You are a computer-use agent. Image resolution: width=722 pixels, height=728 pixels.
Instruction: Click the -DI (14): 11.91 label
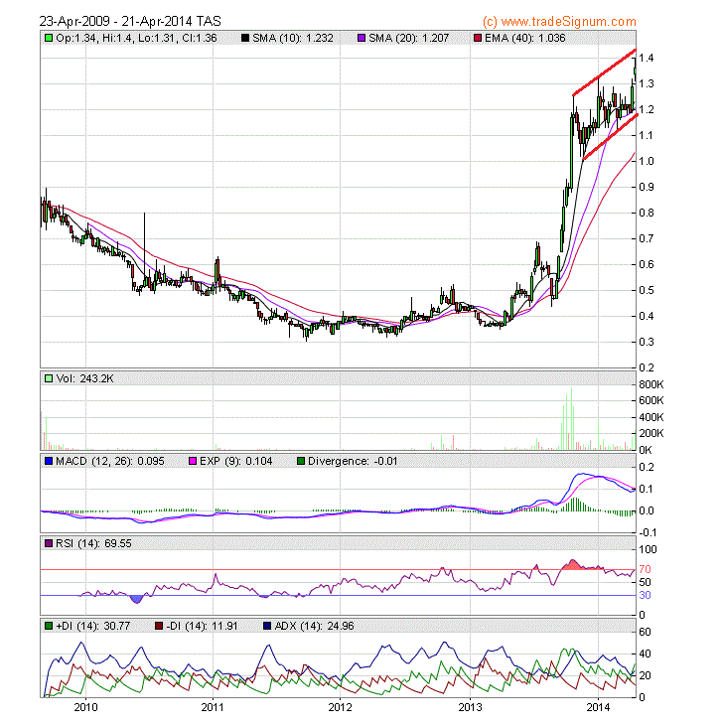(202, 626)
